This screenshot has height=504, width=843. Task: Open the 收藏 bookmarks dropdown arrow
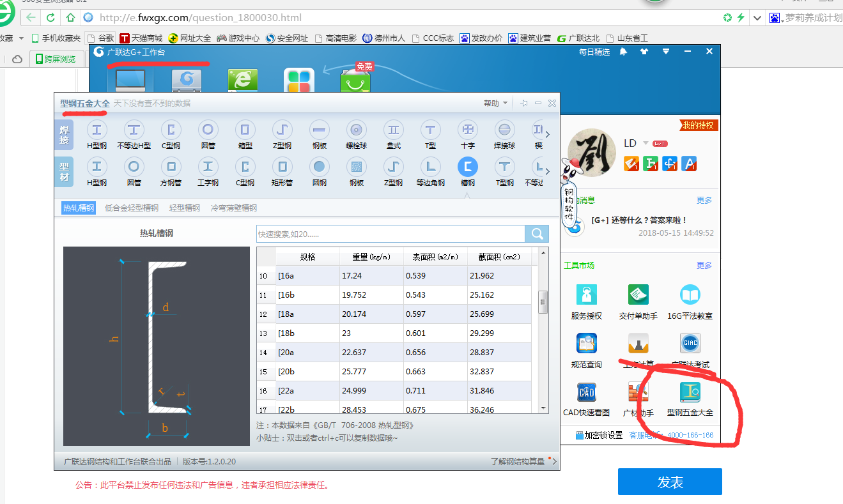[x=21, y=38]
